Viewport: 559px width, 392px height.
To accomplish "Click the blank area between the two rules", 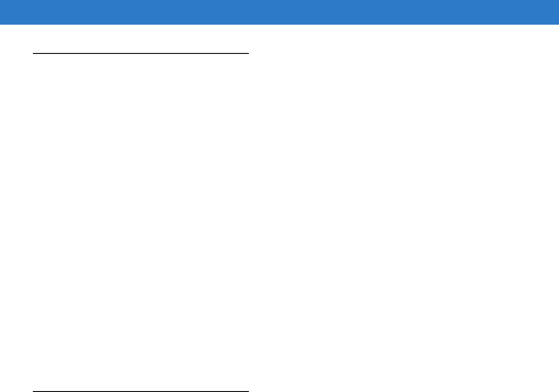I will click(x=141, y=222).
